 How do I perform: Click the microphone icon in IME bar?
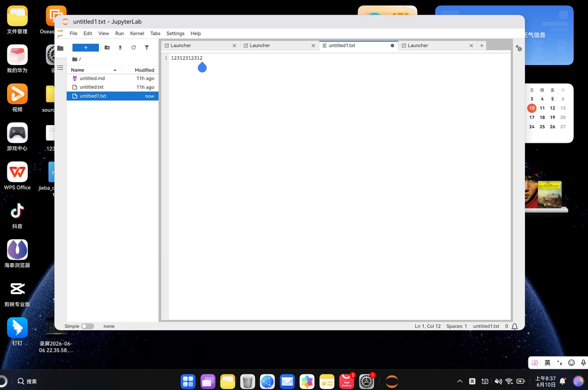coord(583,362)
